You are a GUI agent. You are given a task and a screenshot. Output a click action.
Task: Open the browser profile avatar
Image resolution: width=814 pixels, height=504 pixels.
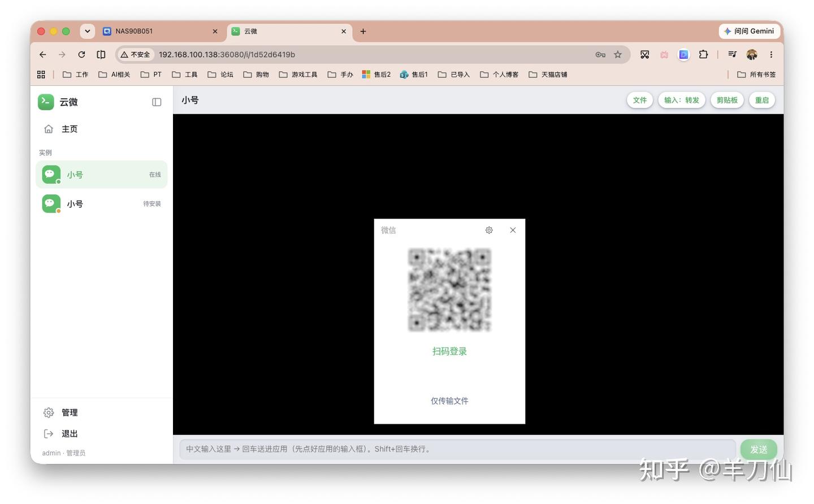751,55
